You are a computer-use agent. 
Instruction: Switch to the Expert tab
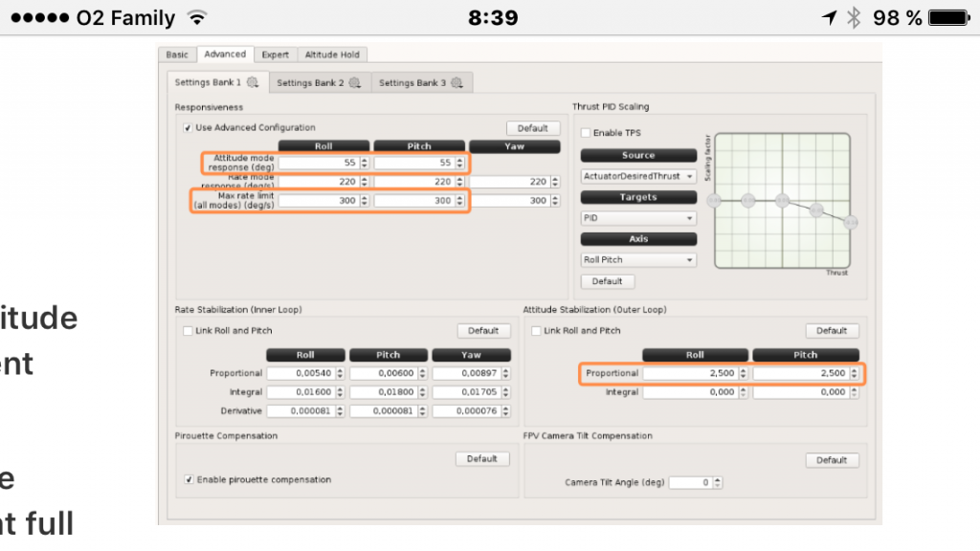276,55
